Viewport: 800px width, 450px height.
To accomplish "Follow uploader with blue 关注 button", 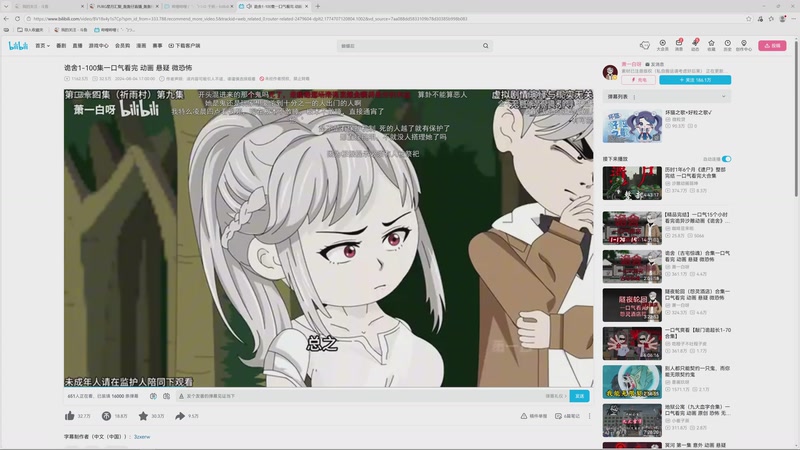I will (695, 80).
